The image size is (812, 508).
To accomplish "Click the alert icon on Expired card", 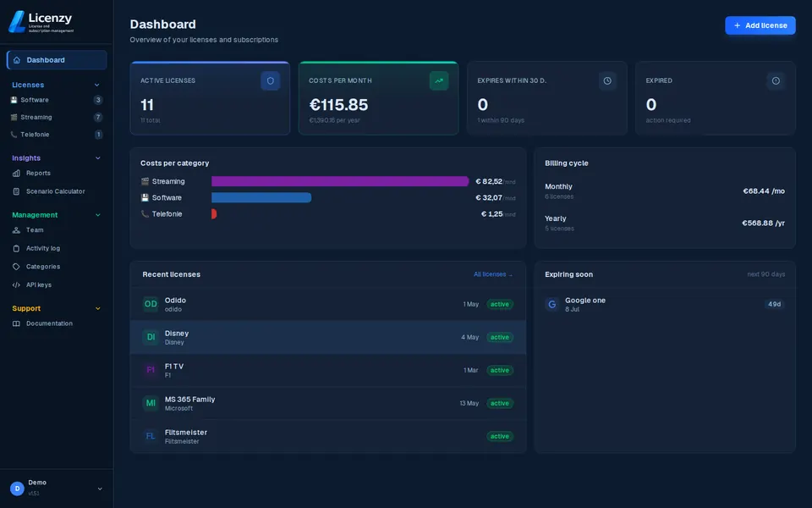I will (x=776, y=81).
